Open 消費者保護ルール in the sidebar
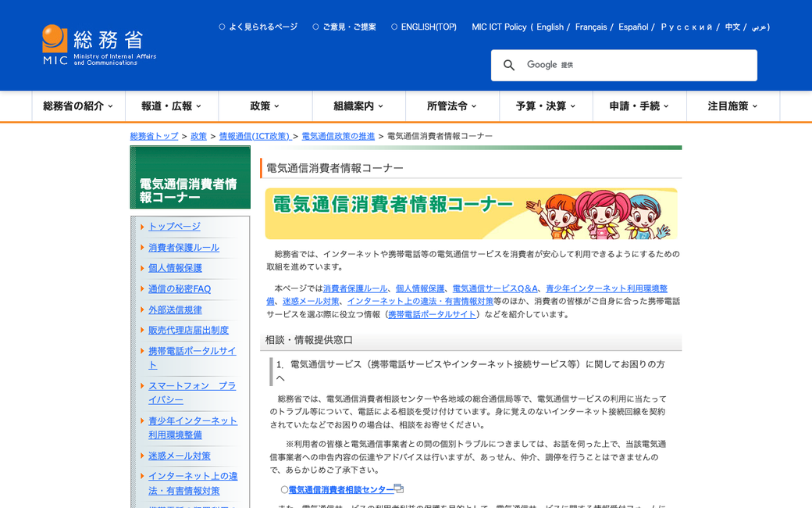The width and height of the screenshot is (812, 508). pyautogui.click(x=183, y=248)
